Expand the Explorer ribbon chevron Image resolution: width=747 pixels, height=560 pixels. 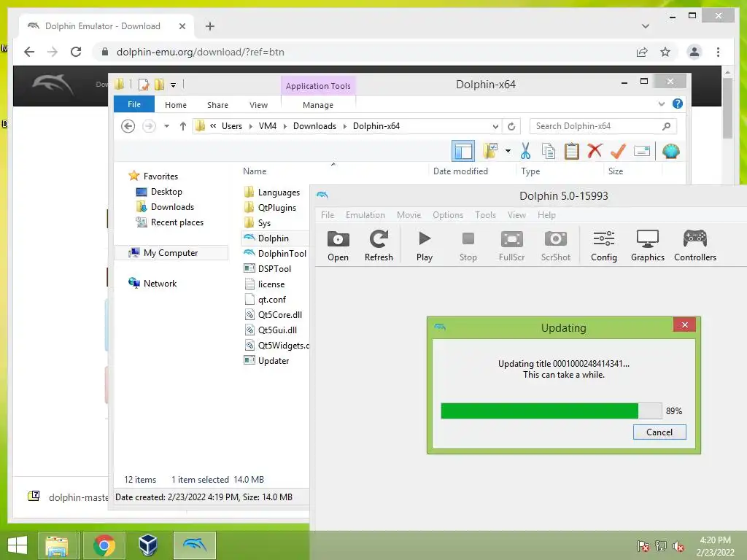point(661,104)
